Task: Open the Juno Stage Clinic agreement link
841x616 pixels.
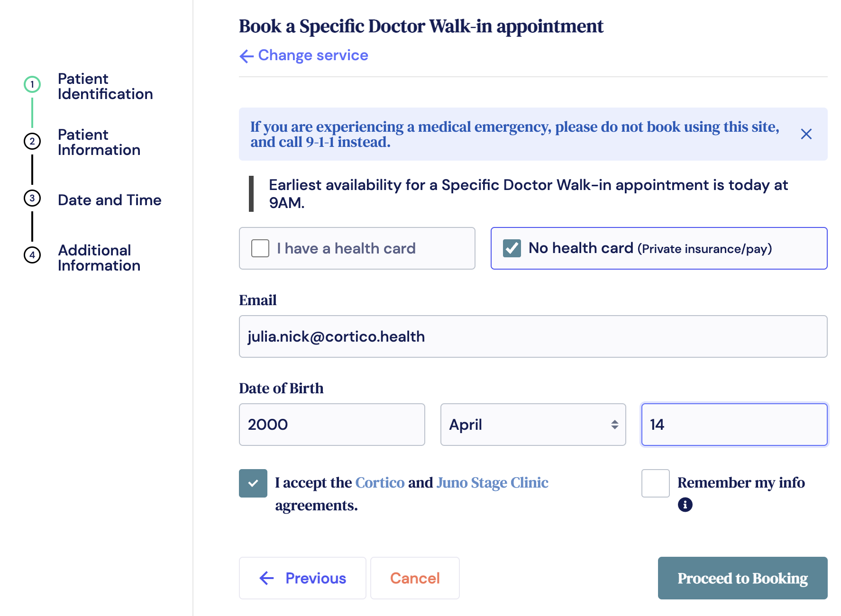Action: (x=493, y=482)
